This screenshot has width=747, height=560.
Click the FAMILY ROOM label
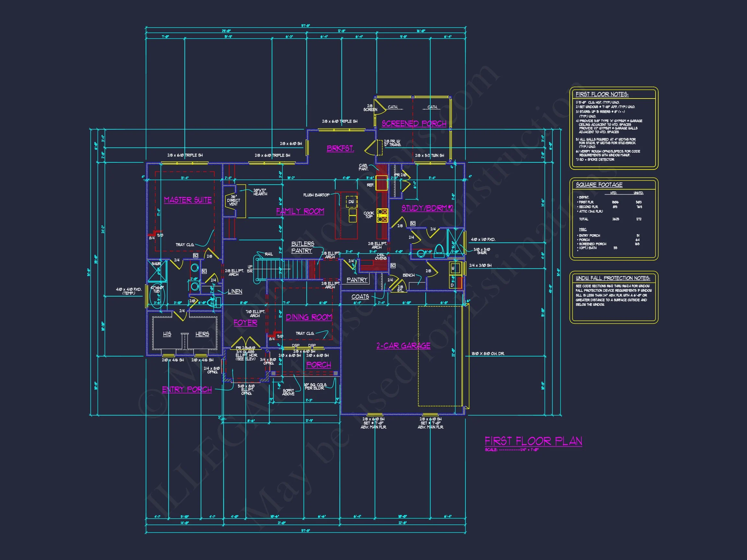click(x=300, y=211)
